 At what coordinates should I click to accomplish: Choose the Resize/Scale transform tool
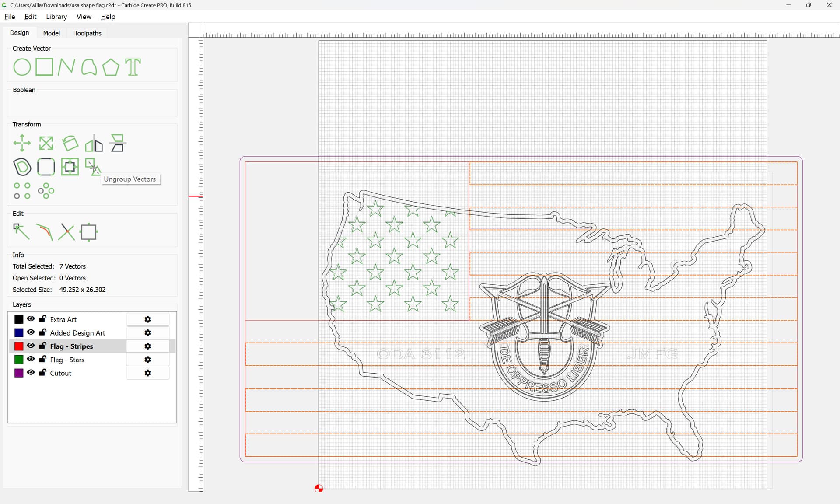pos(46,143)
